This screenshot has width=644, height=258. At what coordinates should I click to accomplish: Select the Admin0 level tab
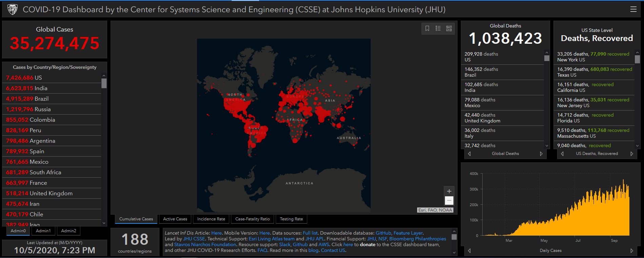18,231
